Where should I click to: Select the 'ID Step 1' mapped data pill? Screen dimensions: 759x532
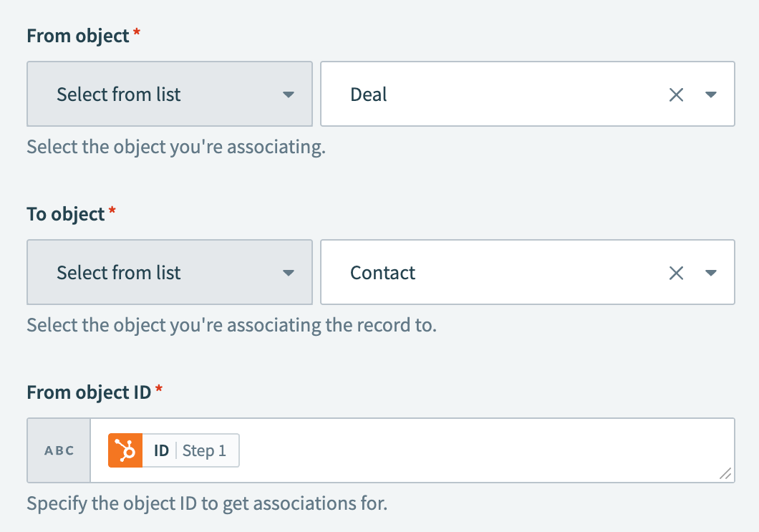coord(173,450)
